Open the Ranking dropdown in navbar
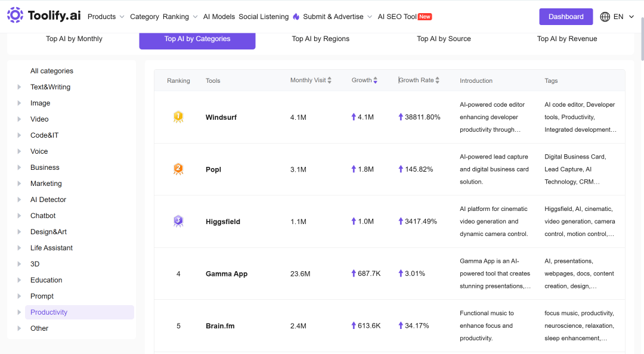Image resolution: width=644 pixels, height=354 pixels. 180,17
